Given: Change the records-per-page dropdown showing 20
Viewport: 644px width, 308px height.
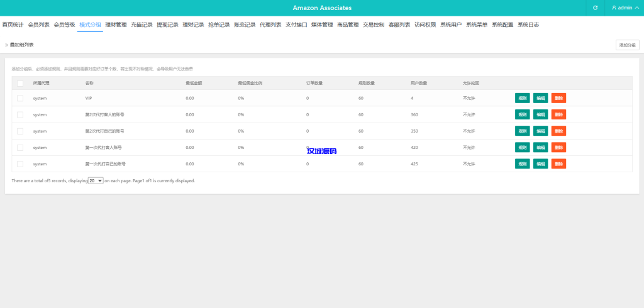Looking at the screenshot, I should click(96, 180).
